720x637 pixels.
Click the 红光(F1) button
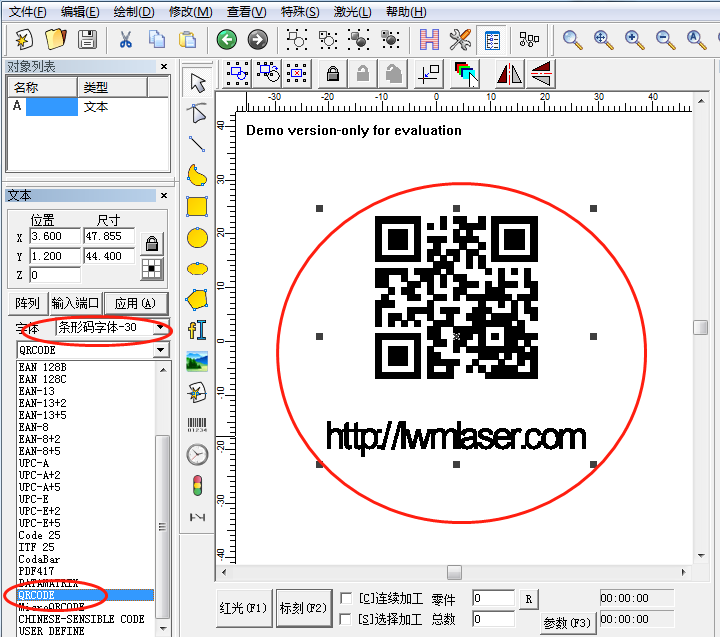point(243,608)
